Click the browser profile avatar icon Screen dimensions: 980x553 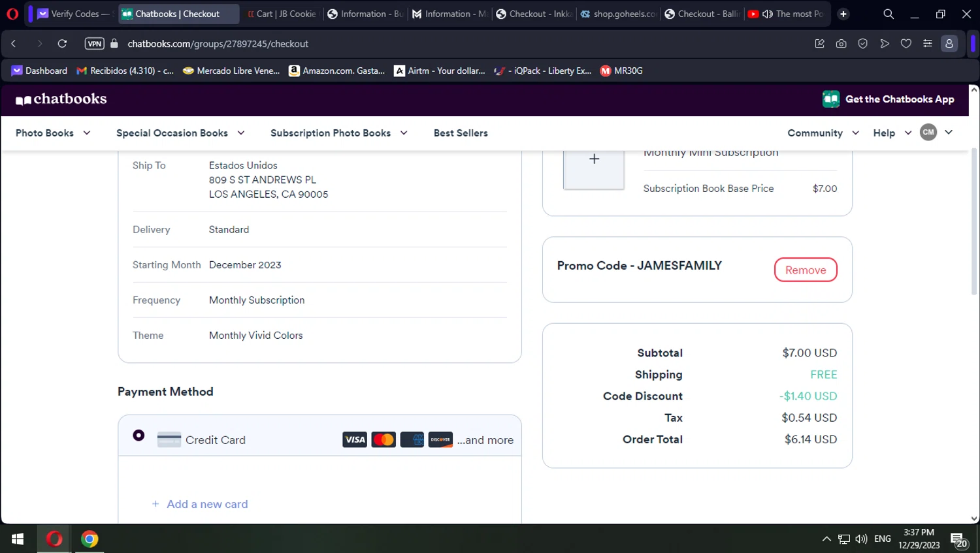949,44
